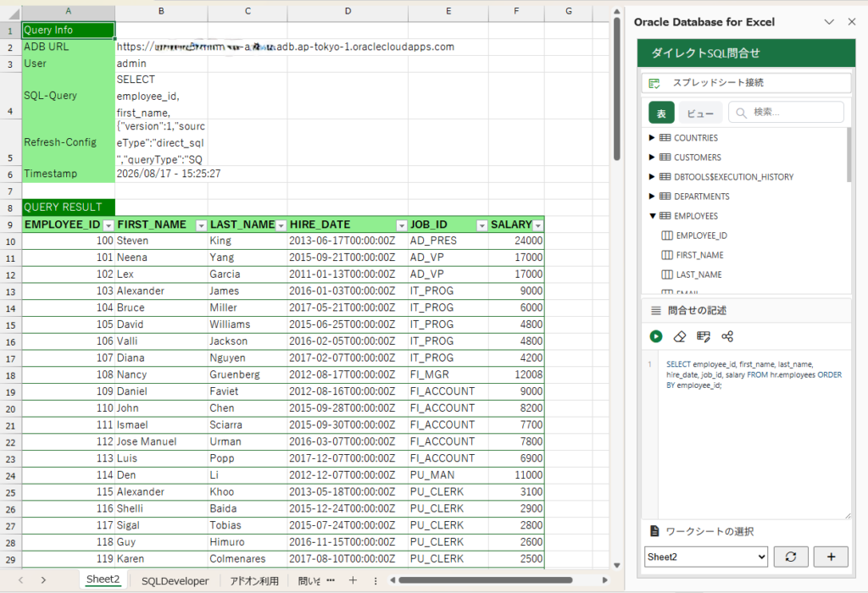Add new worksheet with plus button
The width and height of the screenshot is (868, 593).
pyautogui.click(x=831, y=557)
